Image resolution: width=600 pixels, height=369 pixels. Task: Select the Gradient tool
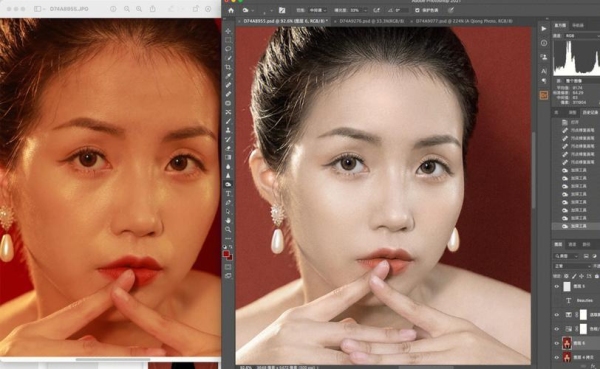click(x=228, y=157)
